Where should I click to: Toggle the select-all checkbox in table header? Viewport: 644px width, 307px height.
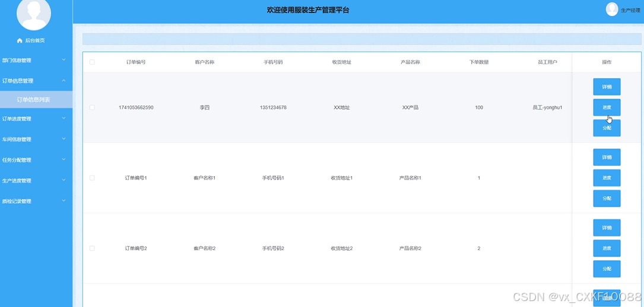pyautogui.click(x=92, y=62)
